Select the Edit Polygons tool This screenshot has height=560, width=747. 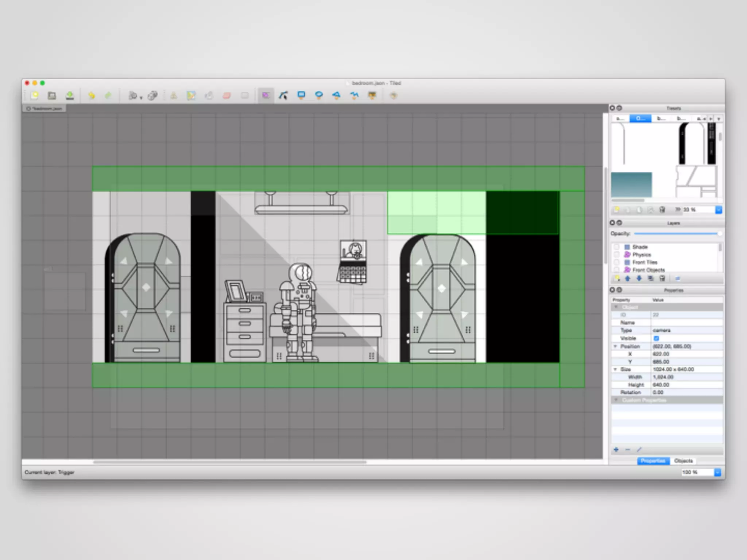point(283,96)
